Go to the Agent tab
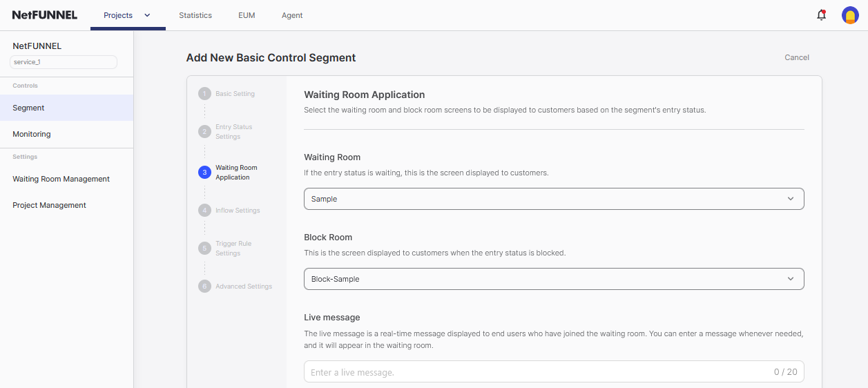This screenshot has height=388, width=868. (x=292, y=15)
